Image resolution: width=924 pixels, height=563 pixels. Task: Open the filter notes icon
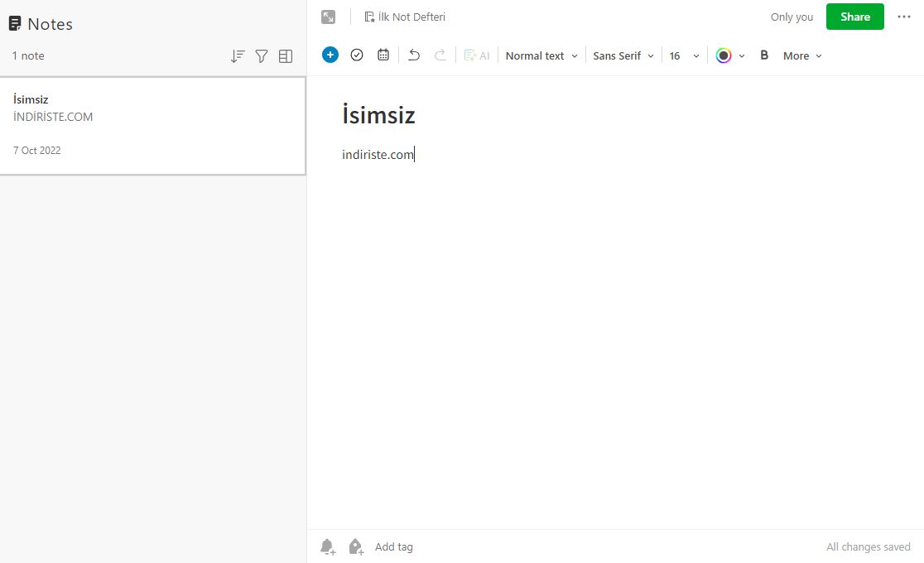pyautogui.click(x=262, y=56)
